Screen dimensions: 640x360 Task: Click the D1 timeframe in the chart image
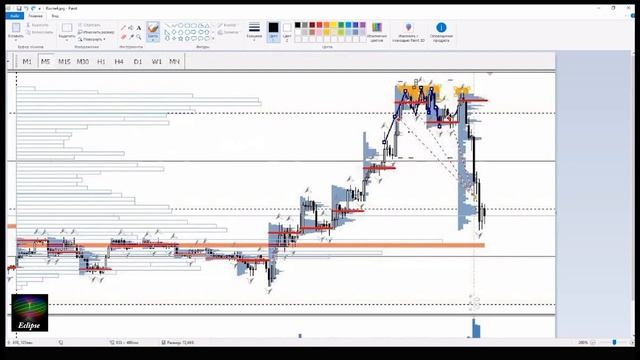138,62
